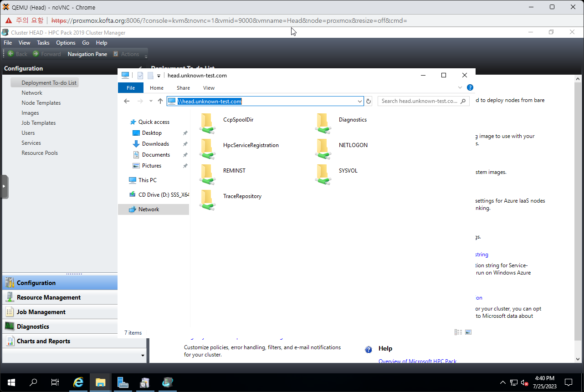This screenshot has width=584, height=392.
Task: Open the Options menu in Cluster Manager
Action: [66, 43]
